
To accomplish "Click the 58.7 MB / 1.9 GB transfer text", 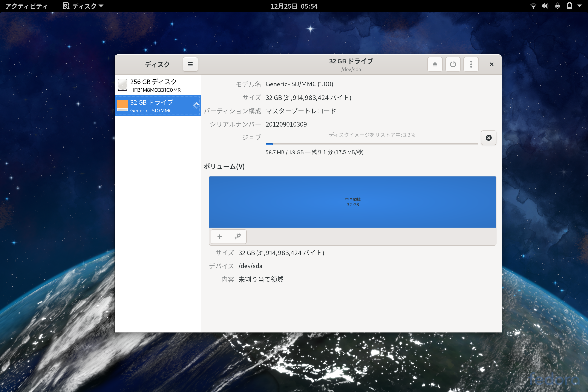I will [x=314, y=152].
